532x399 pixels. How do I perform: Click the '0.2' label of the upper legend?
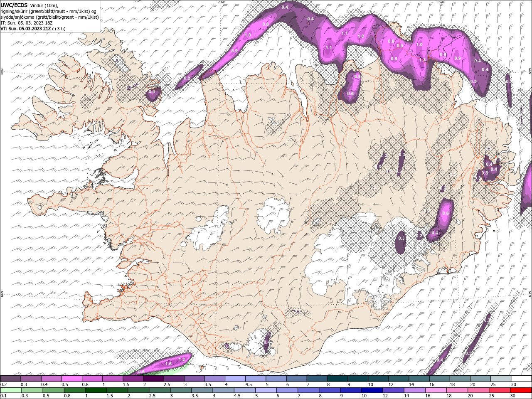pos(3,384)
